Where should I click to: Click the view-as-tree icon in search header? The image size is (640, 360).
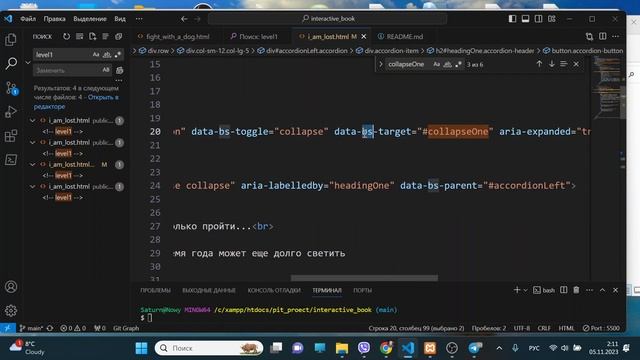pos(105,36)
